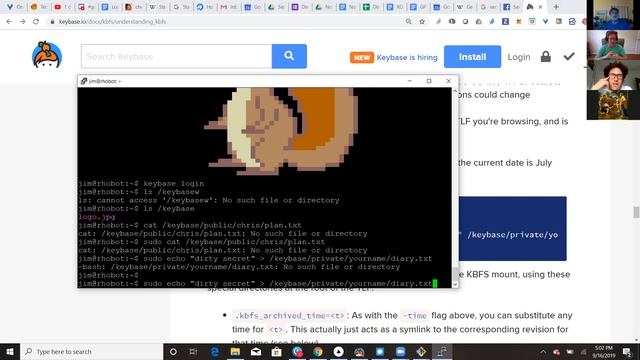Open Cortana circle icon on taskbar

pos(173,351)
